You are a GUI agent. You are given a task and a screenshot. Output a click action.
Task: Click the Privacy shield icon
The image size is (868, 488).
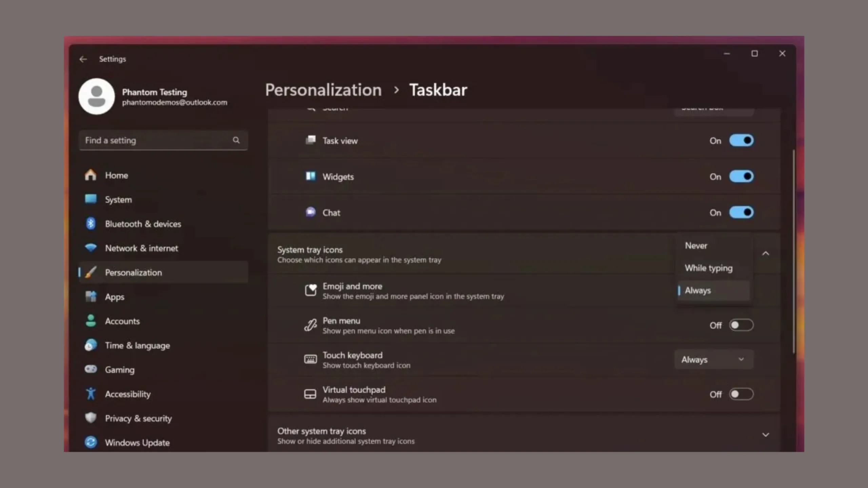click(91, 418)
